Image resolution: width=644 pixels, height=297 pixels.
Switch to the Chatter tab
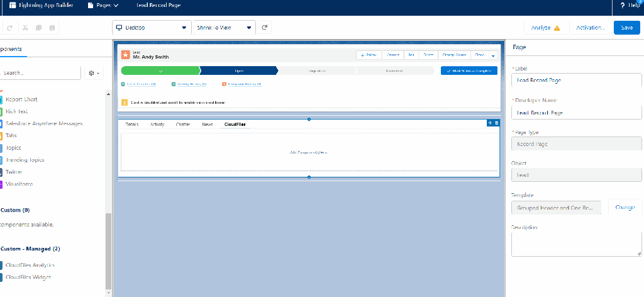click(x=183, y=124)
